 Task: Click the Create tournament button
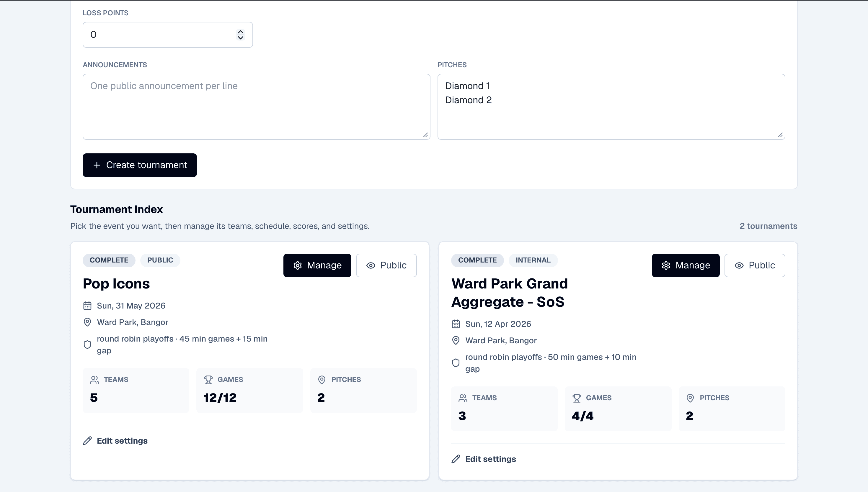pos(140,165)
